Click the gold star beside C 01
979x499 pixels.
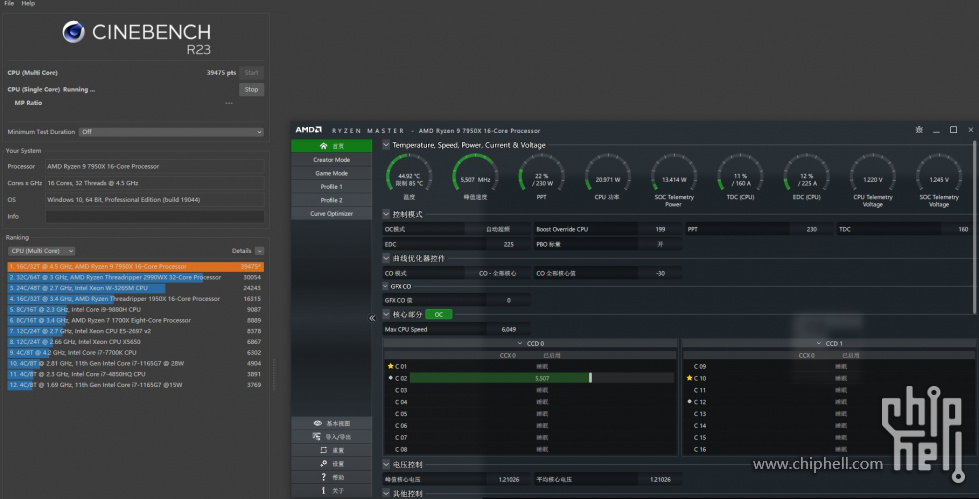tap(390, 366)
